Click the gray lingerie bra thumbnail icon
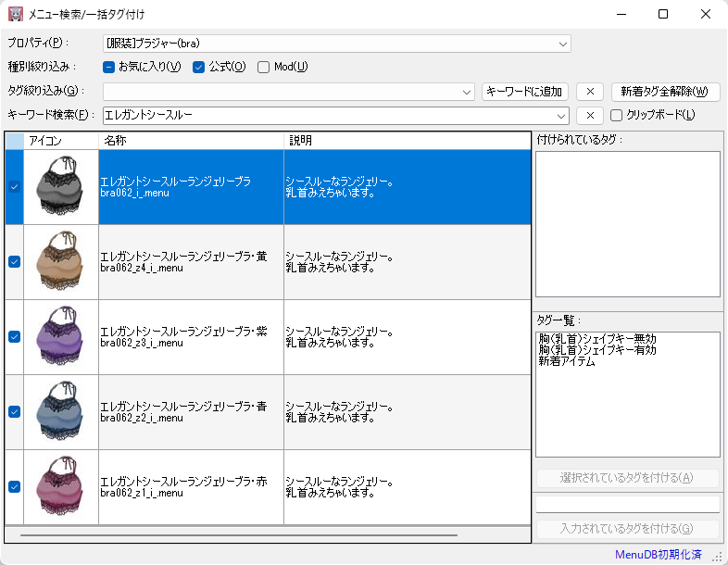This screenshot has width=728, height=565. coord(60,187)
